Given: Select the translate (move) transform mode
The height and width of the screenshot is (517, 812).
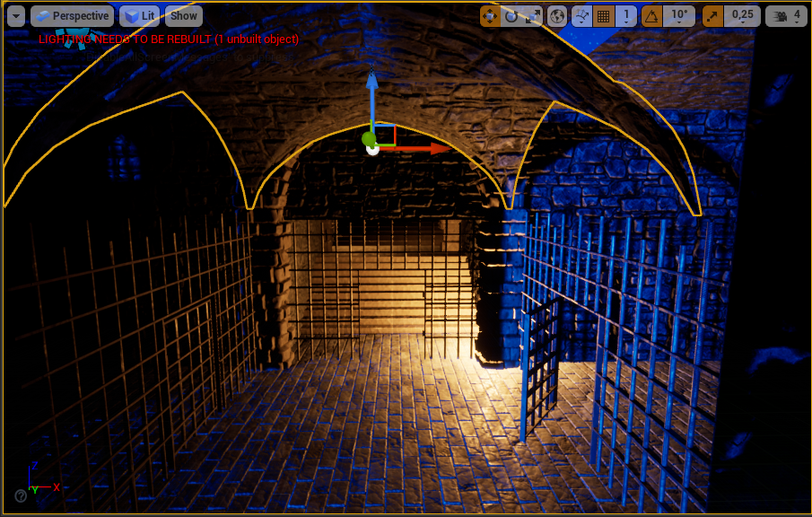Looking at the screenshot, I should 490,16.
